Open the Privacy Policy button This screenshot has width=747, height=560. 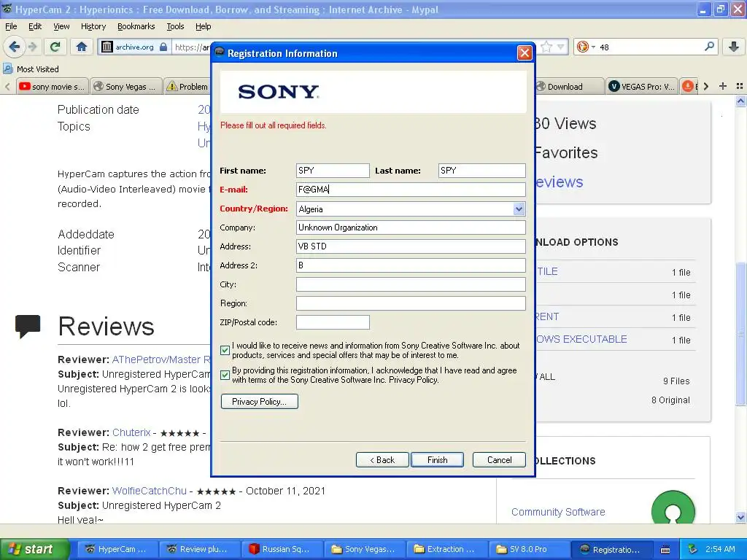coord(260,402)
